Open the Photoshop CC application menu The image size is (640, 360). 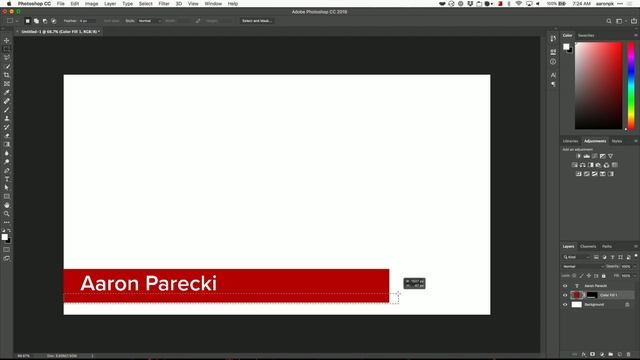[x=34, y=4]
